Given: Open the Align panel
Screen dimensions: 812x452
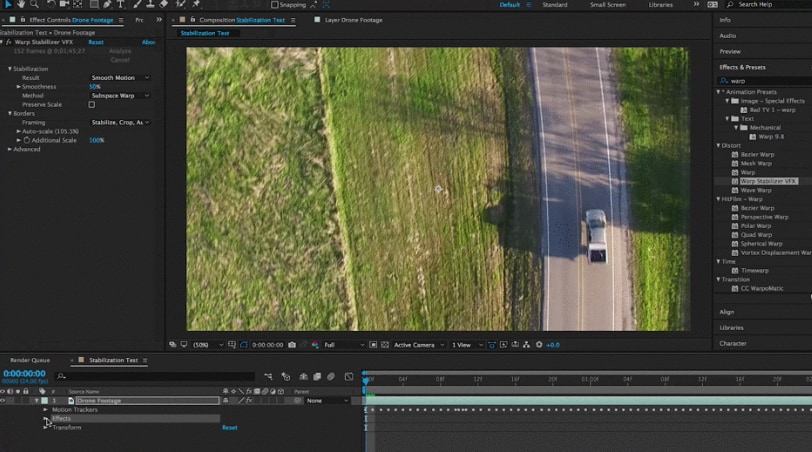Looking at the screenshot, I should 727,312.
